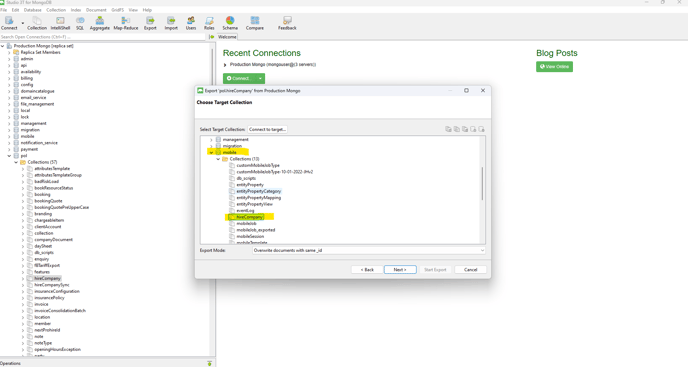Switch to the Welcome tab
Viewport: 688px width, 367px height.
(x=227, y=37)
